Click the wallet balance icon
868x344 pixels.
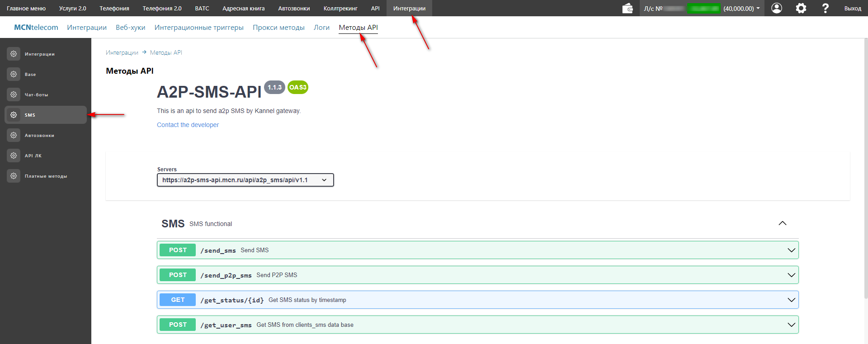pos(627,8)
